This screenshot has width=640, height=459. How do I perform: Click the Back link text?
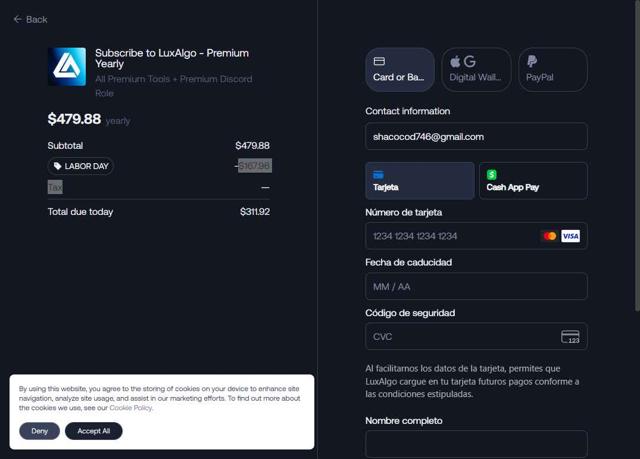pyautogui.click(x=37, y=19)
